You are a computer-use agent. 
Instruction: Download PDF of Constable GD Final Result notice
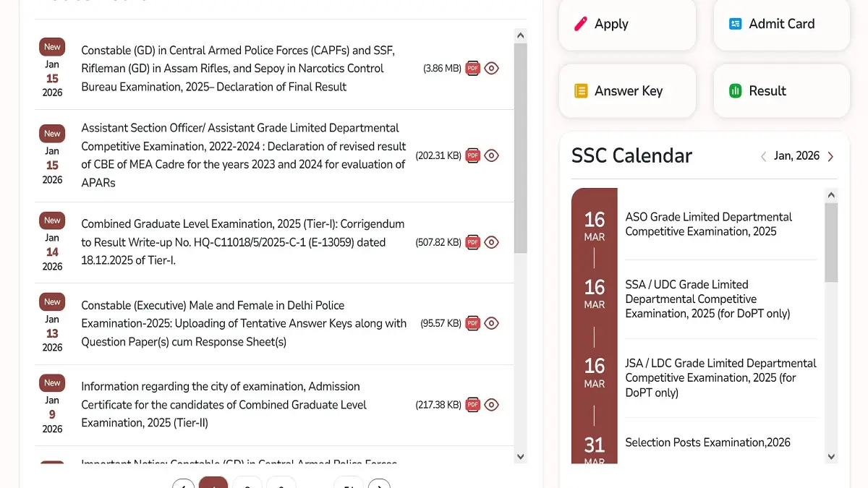[x=472, y=68]
